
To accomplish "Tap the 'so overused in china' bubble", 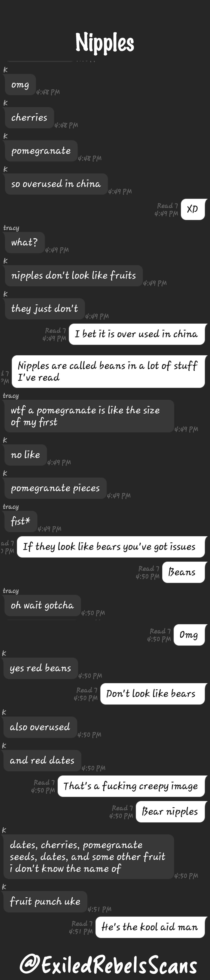I will (56, 184).
